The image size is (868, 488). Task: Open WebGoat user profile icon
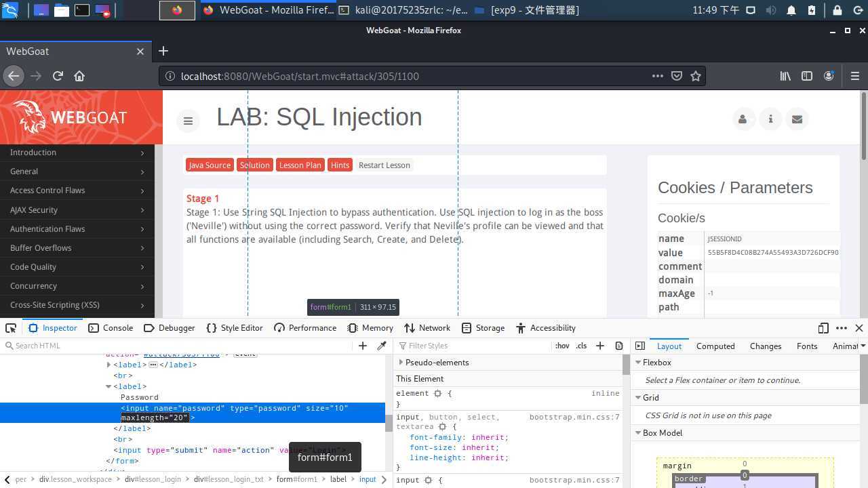743,119
